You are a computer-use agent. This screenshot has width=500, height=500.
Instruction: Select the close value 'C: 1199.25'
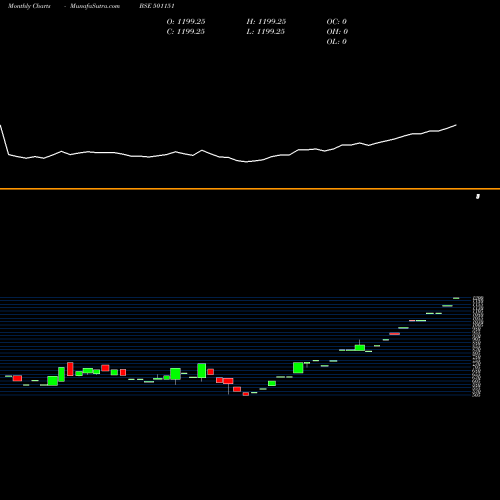click(x=186, y=32)
